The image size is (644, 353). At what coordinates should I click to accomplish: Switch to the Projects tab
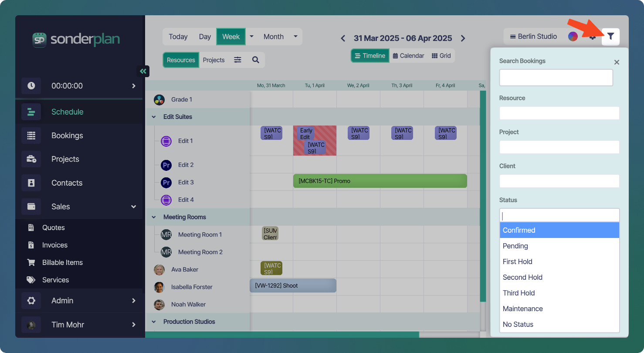[x=214, y=59]
